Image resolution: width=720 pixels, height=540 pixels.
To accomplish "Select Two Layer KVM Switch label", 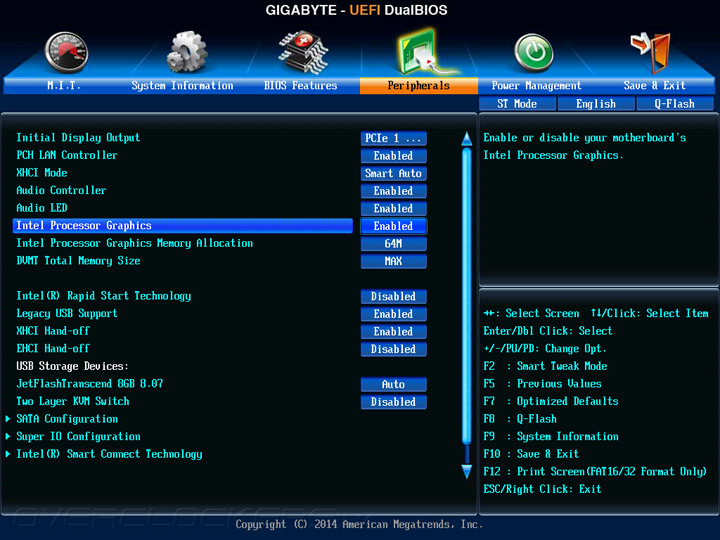I will click(73, 401).
